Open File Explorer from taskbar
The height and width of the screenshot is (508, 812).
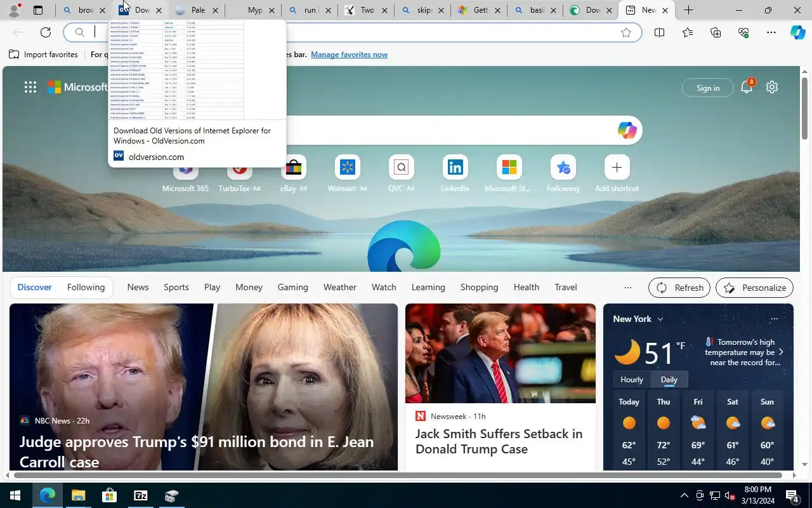coord(78,495)
